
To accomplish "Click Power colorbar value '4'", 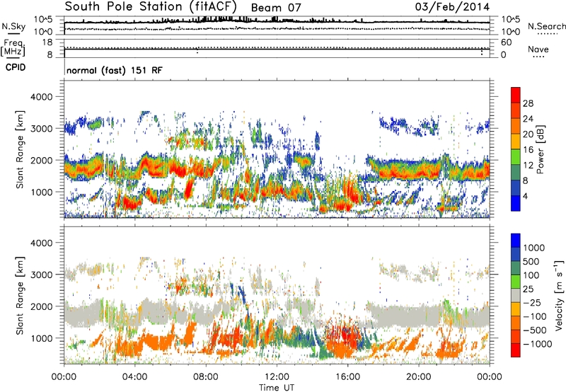I will click(526, 197).
